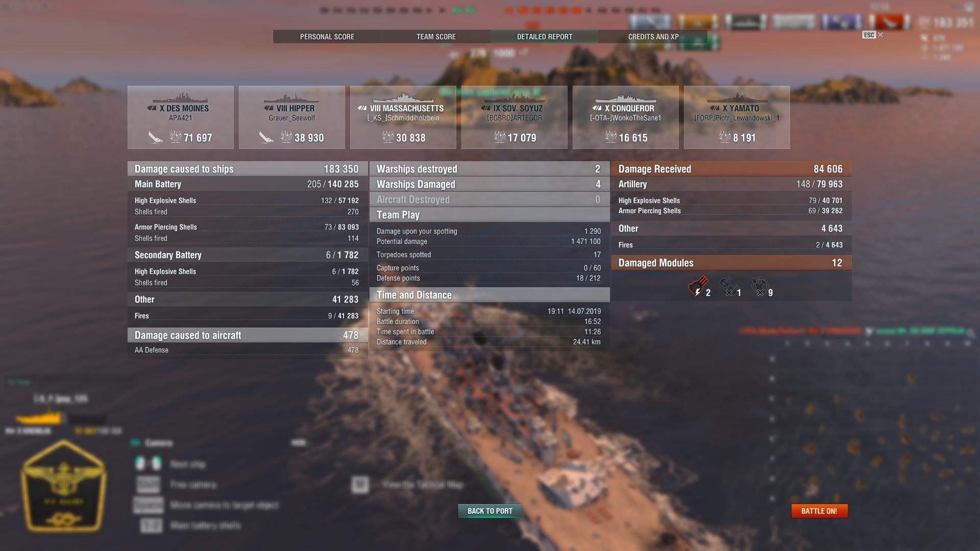Open the Credits and XP tab
The image size is (980, 551).
click(x=653, y=37)
